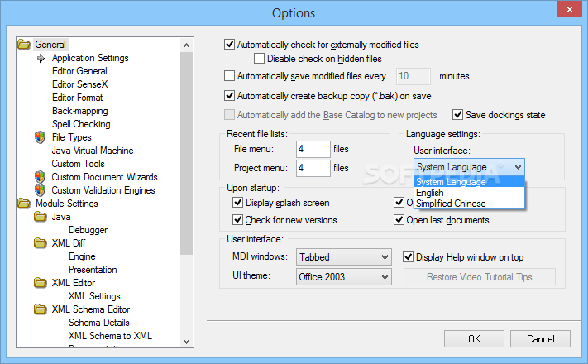Select XML Settings in the tree
Image resolution: width=588 pixels, height=364 pixels.
(94, 296)
